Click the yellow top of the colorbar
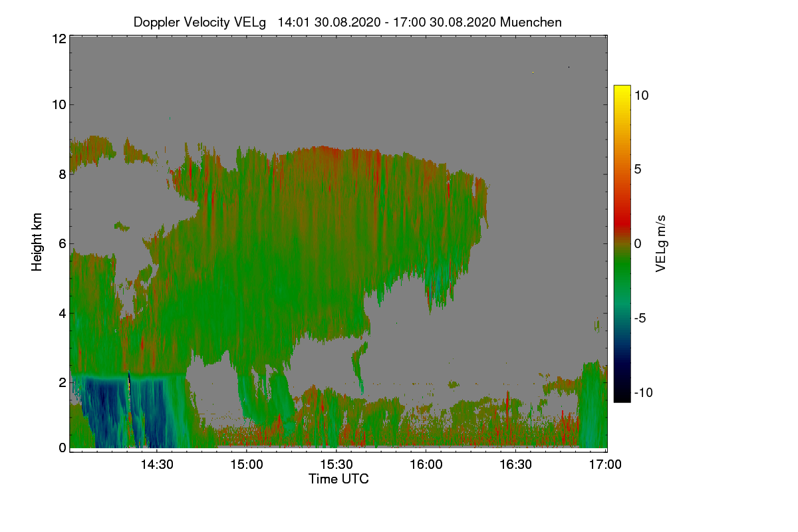This screenshot has height=532, width=798. pos(622,92)
